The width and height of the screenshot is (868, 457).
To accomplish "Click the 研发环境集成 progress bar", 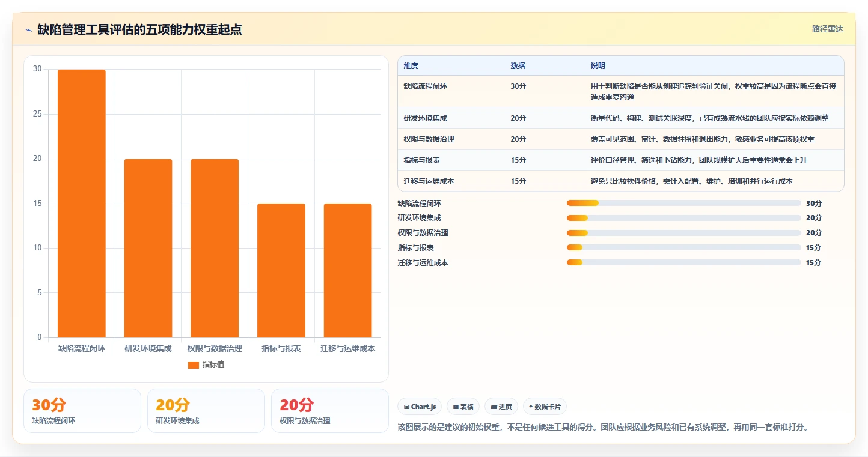I will [684, 218].
